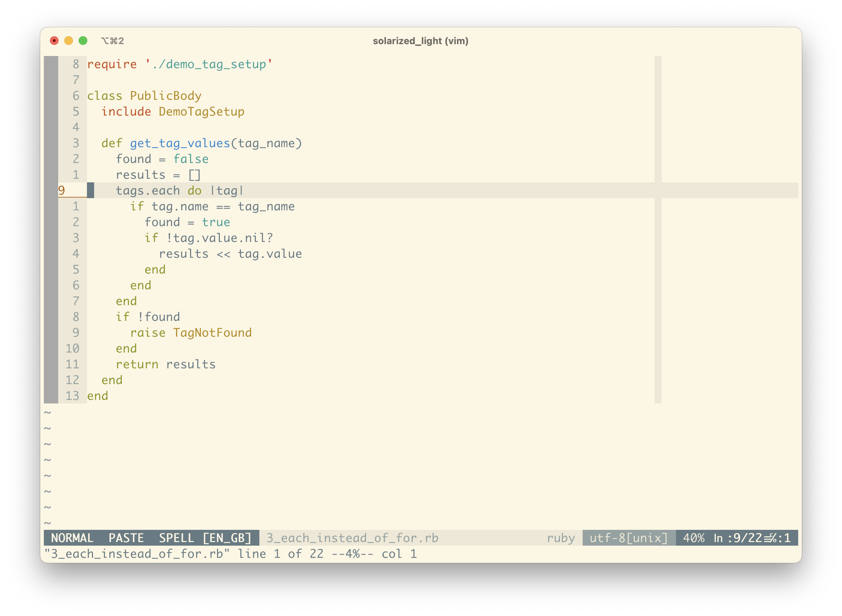This screenshot has height=616, width=842.
Task: Click the 'results = []' line
Action: click(158, 175)
